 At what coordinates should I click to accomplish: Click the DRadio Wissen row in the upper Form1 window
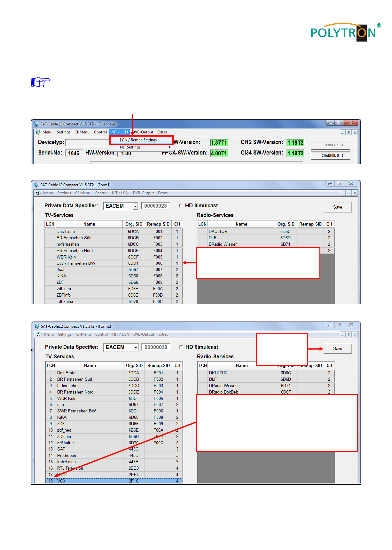pyautogui.click(x=265, y=244)
